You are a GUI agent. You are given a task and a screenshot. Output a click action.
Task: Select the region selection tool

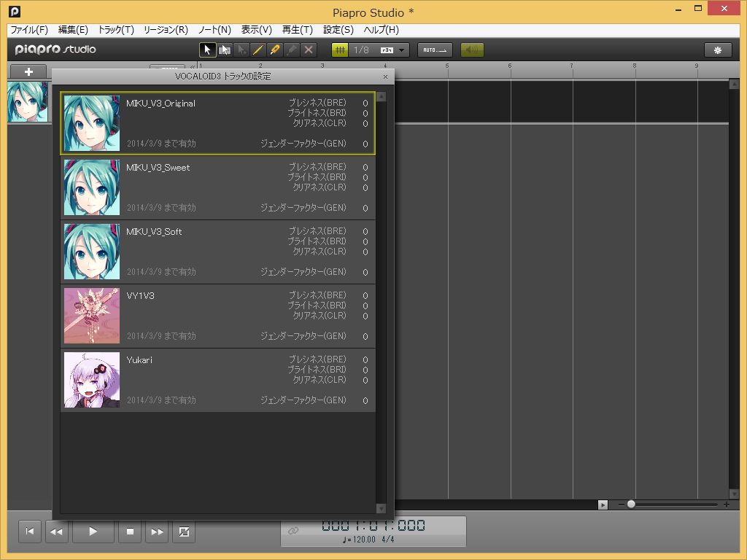tap(225, 50)
